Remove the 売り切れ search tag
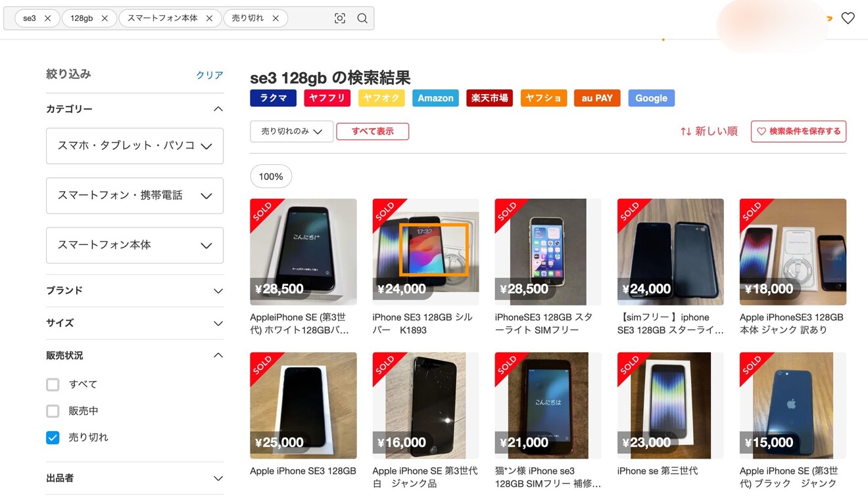The image size is (868, 500). (276, 18)
